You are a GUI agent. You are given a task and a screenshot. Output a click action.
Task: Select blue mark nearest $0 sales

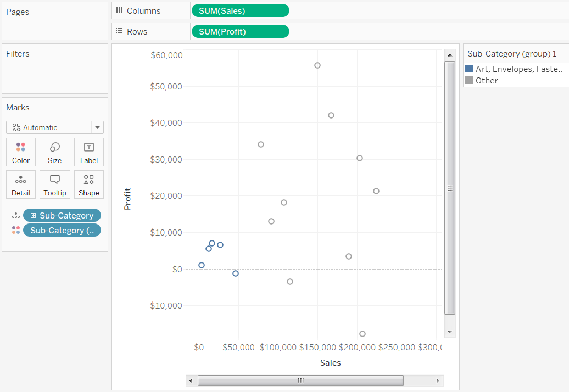point(202,265)
